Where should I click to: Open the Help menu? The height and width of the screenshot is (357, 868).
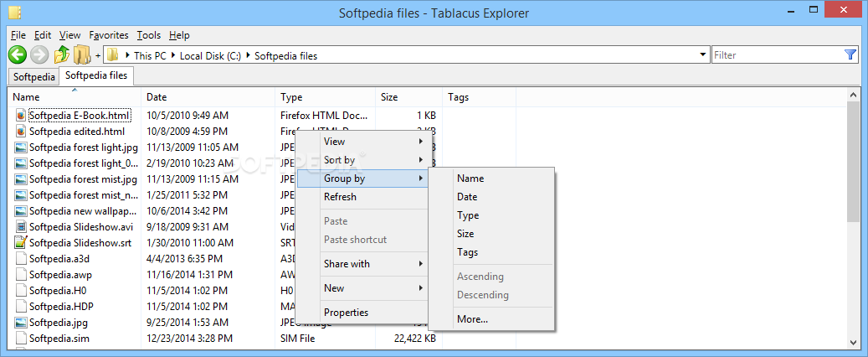179,35
